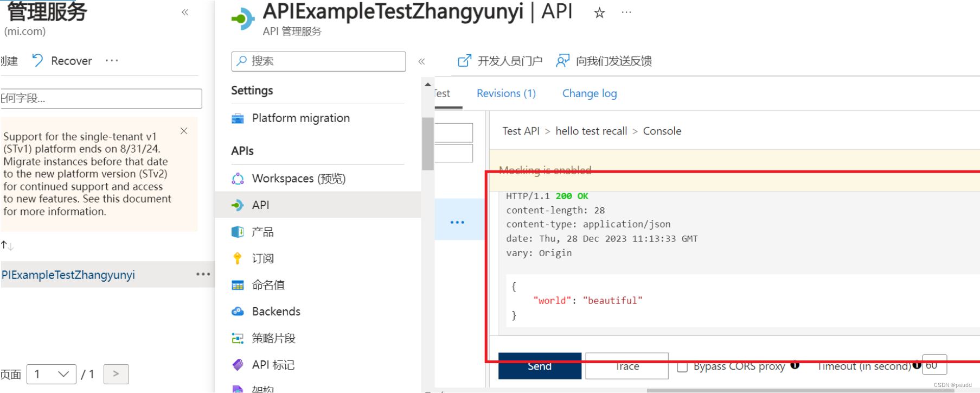Click the API 标记 tag icon
Screen dimensions: 980x393
coord(238,365)
